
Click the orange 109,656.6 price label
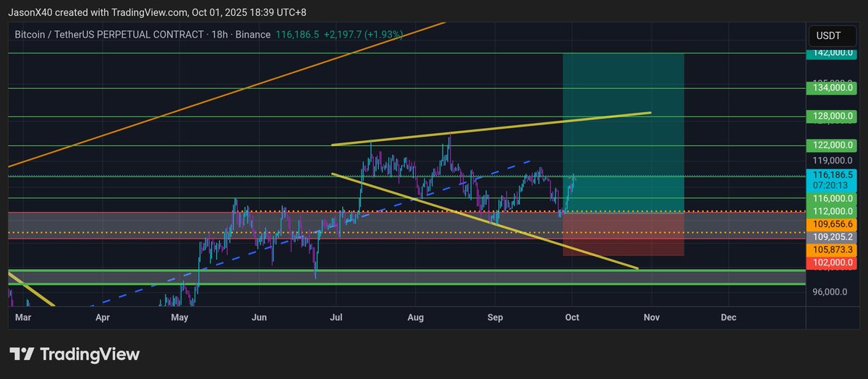click(x=833, y=224)
